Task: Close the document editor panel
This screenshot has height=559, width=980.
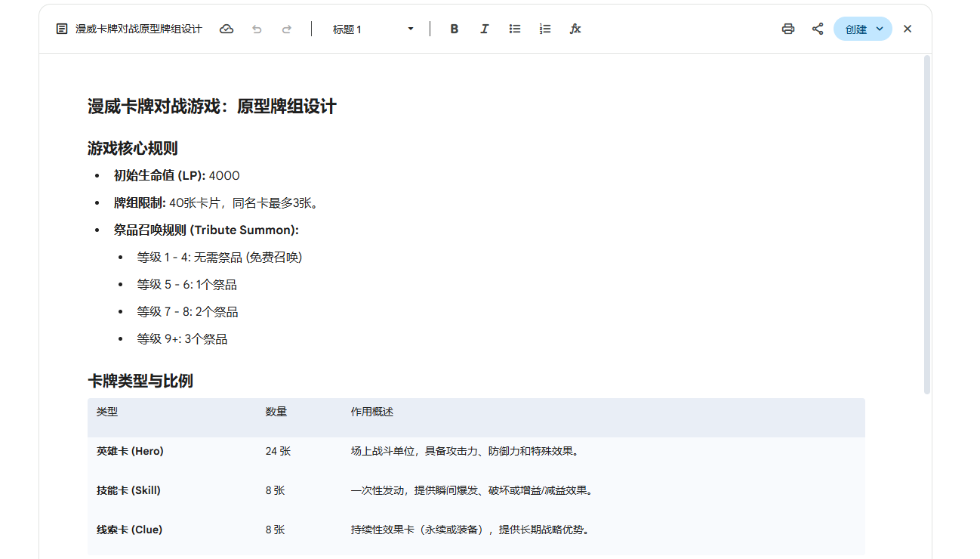Action: [x=908, y=29]
